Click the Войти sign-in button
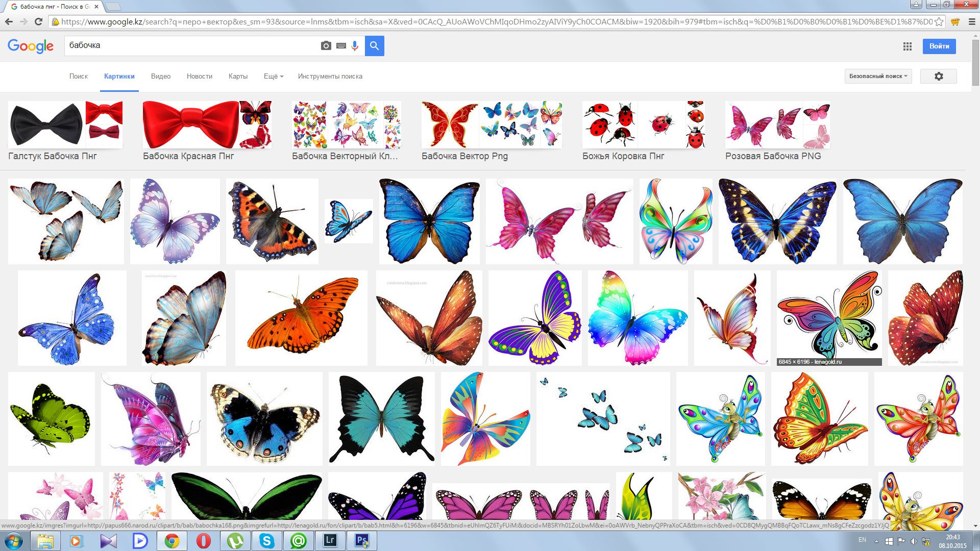The width and height of the screenshot is (980, 551). point(939,46)
